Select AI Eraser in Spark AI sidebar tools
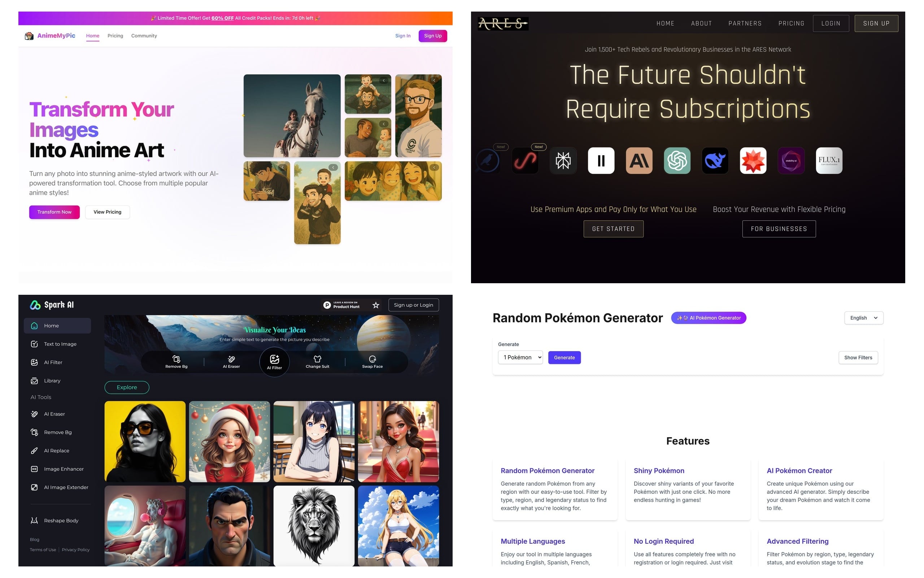Screen dimensions: 924x578 pos(57,414)
